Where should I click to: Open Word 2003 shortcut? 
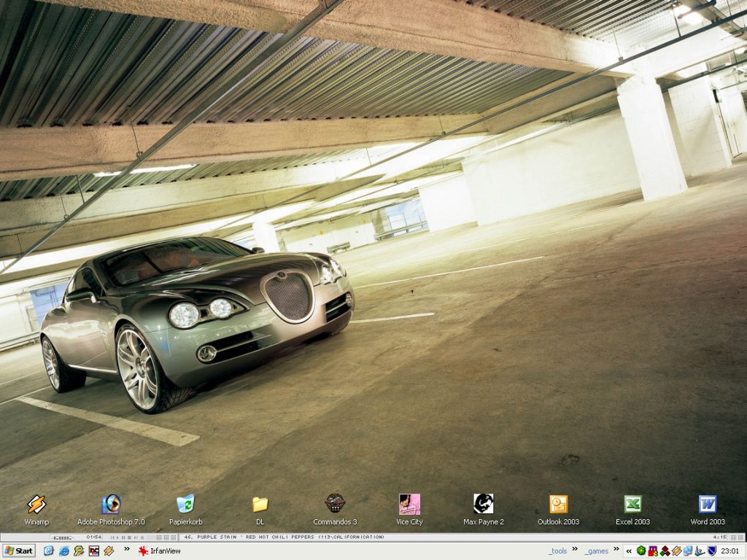pos(708,505)
